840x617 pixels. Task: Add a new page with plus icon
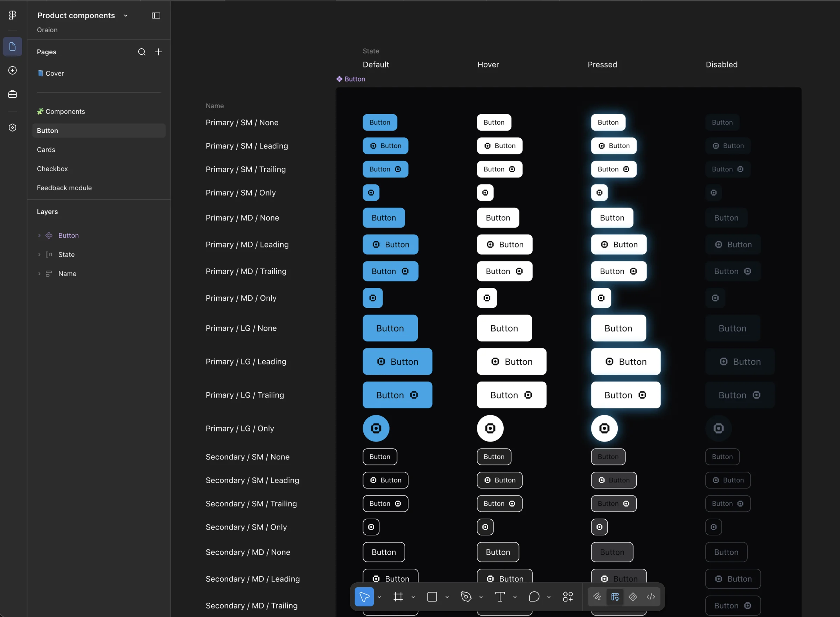tap(158, 52)
